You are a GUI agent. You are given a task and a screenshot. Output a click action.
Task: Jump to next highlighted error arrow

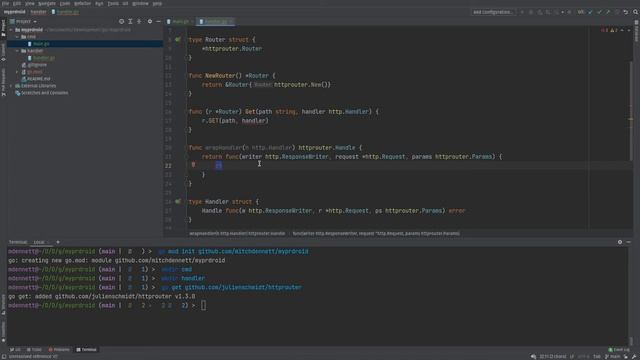click(x=629, y=30)
